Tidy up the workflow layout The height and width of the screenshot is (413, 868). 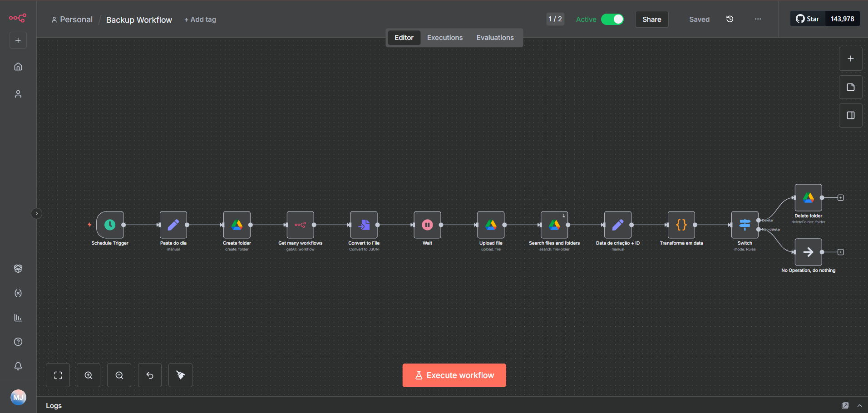tap(180, 375)
